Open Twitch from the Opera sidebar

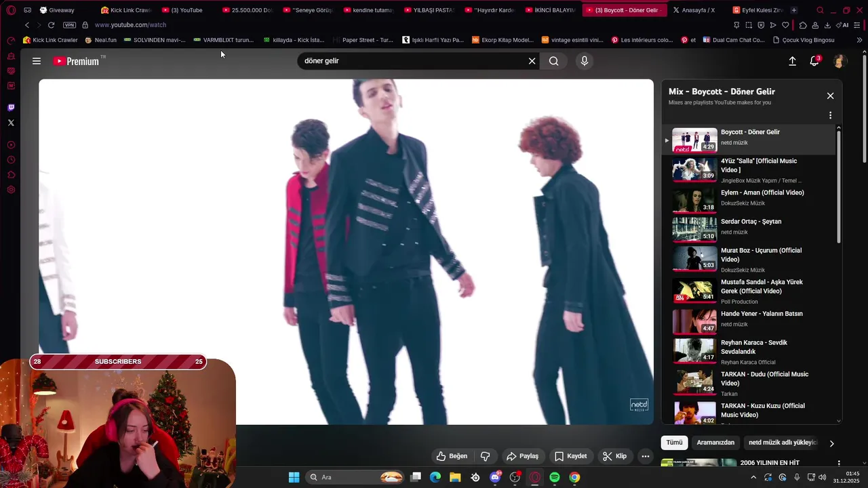point(11,108)
